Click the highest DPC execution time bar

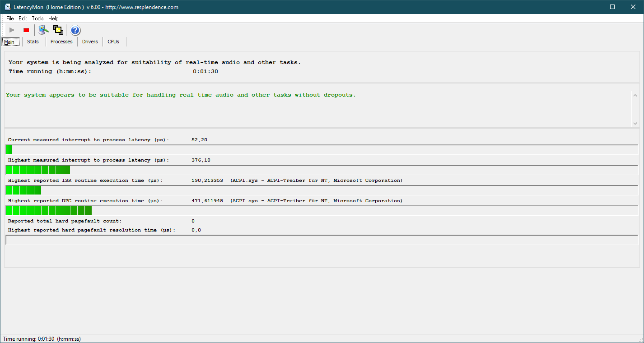(322, 210)
